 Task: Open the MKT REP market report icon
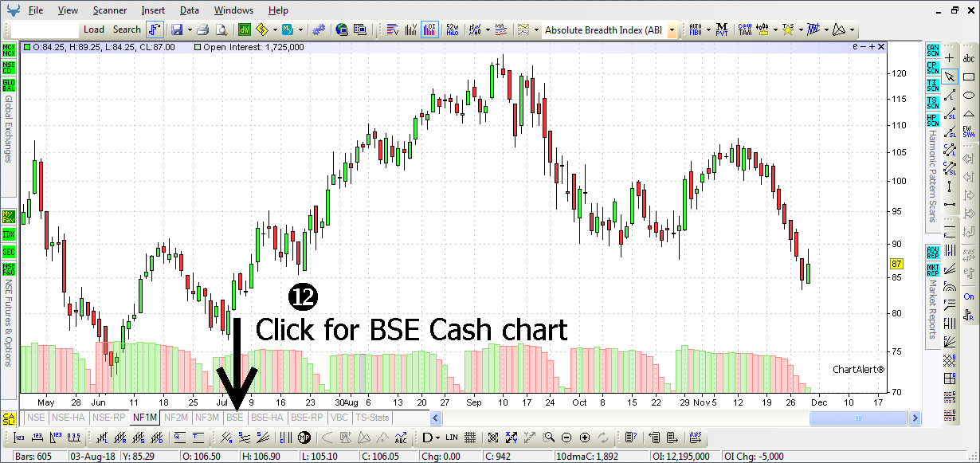tap(932, 269)
